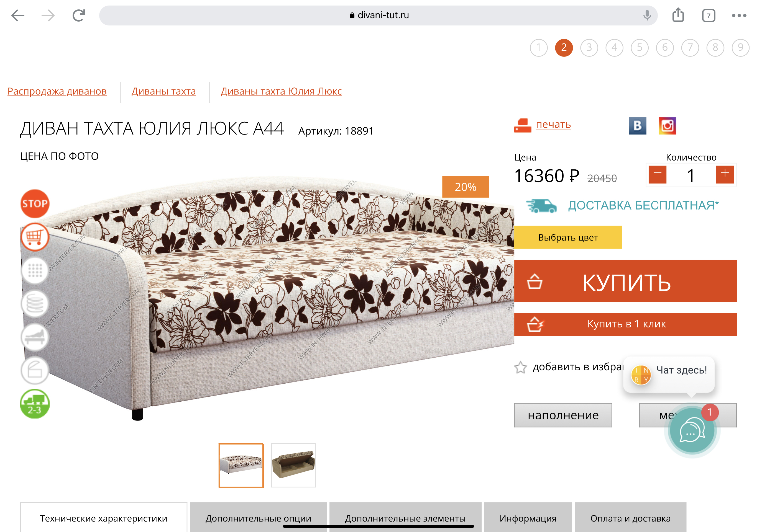Tap the browser share icon
Screen dimensions: 757x532
click(678, 15)
